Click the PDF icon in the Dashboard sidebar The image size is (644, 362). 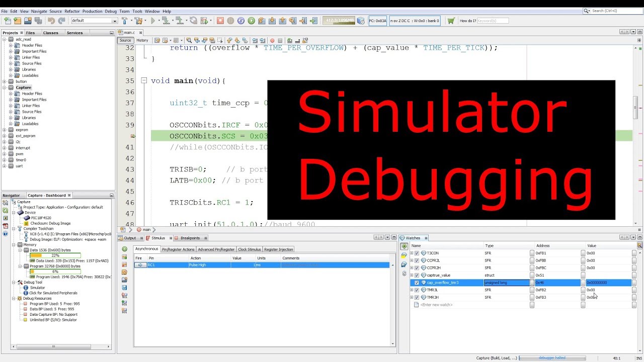pyautogui.click(x=5, y=226)
